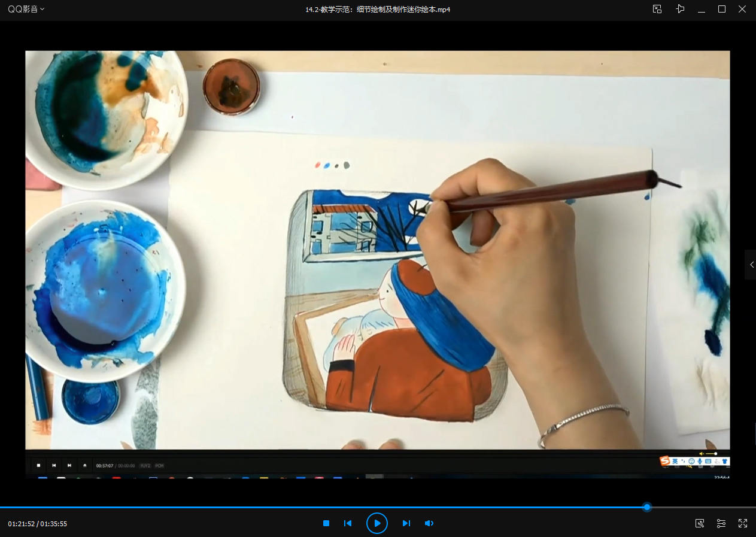Stop the video playback
The width and height of the screenshot is (756, 537).
point(326,523)
